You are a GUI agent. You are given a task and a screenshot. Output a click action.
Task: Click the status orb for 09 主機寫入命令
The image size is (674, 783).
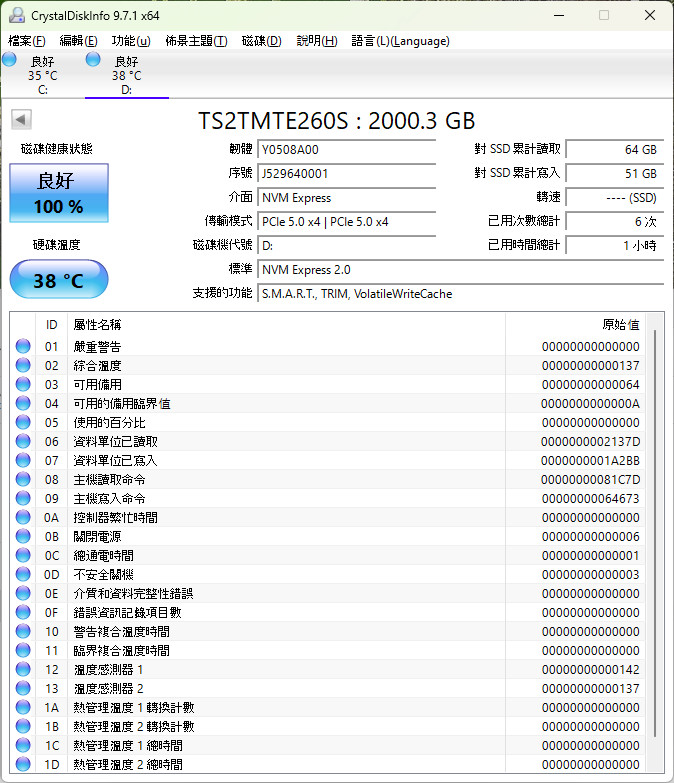(23, 498)
